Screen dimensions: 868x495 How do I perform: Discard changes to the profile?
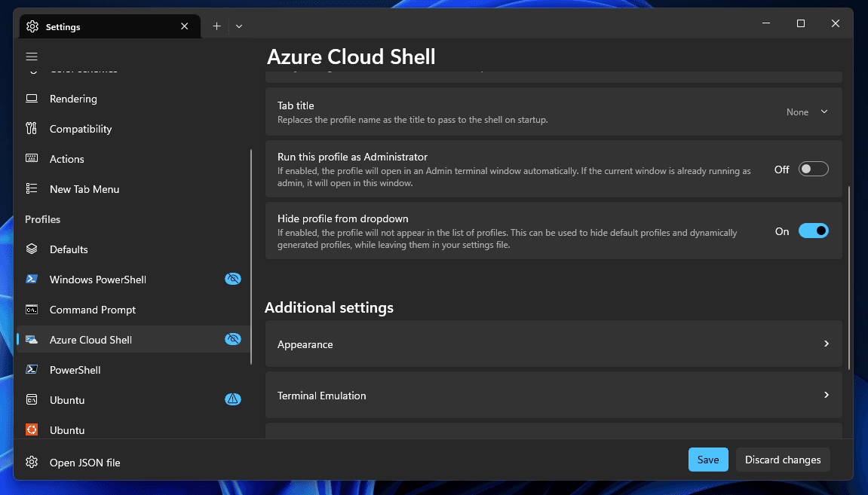(x=783, y=460)
